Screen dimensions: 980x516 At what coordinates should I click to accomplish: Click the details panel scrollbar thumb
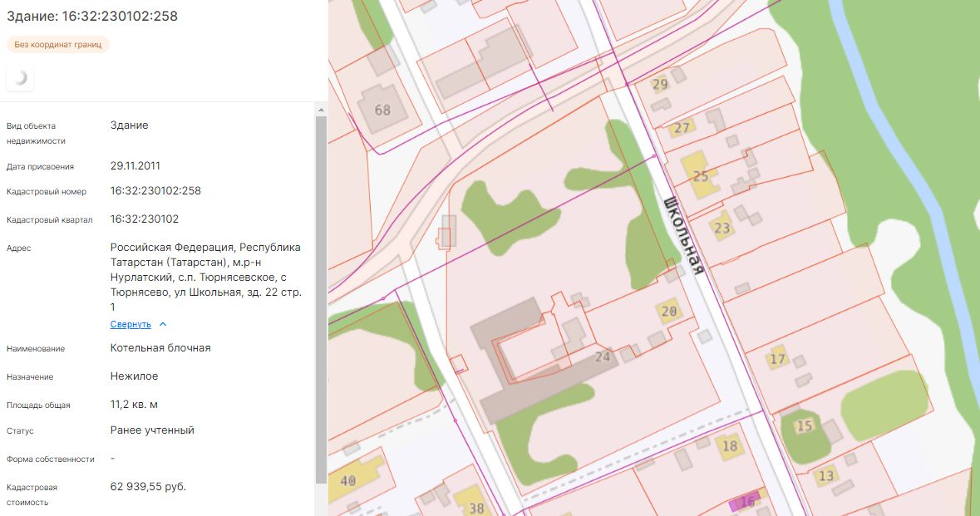[x=321, y=300]
